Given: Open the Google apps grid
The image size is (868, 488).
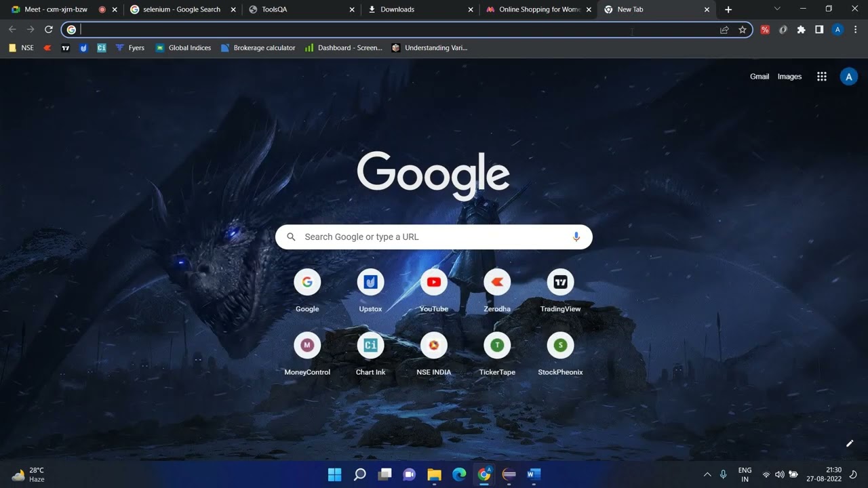Looking at the screenshot, I should tap(822, 77).
